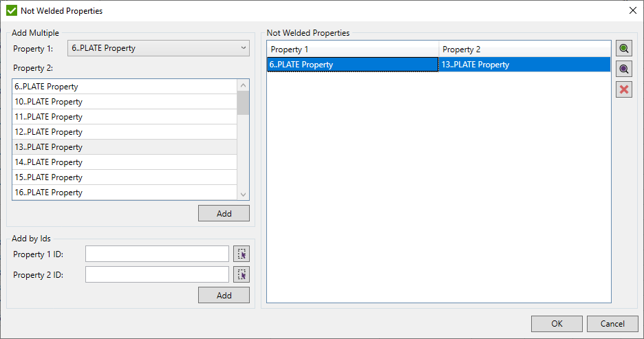Click Add button under Add by Ids
644x339 pixels.
click(x=224, y=295)
